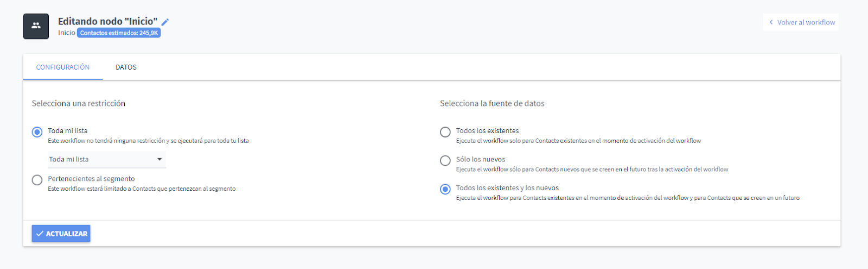Viewport: 868px width, 269px height.
Task: Click the "Selecciona la fuente de datos" heading
Action: pyautogui.click(x=492, y=103)
